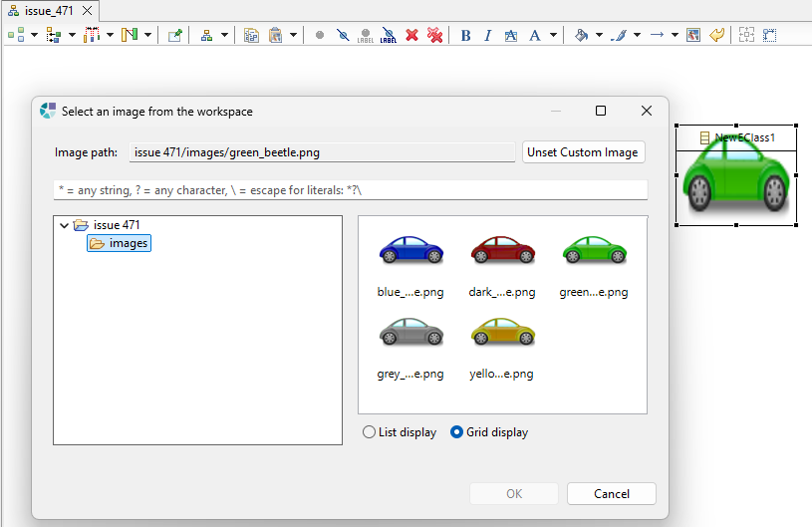Viewport: 812px width, 527px height.
Task: Click the yellow undo arrow icon
Action: pyautogui.click(x=716, y=35)
